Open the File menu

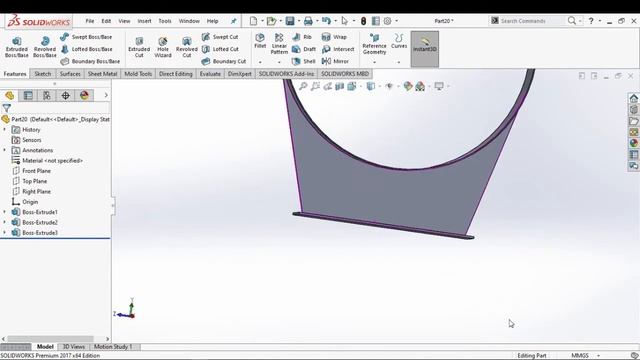90,21
